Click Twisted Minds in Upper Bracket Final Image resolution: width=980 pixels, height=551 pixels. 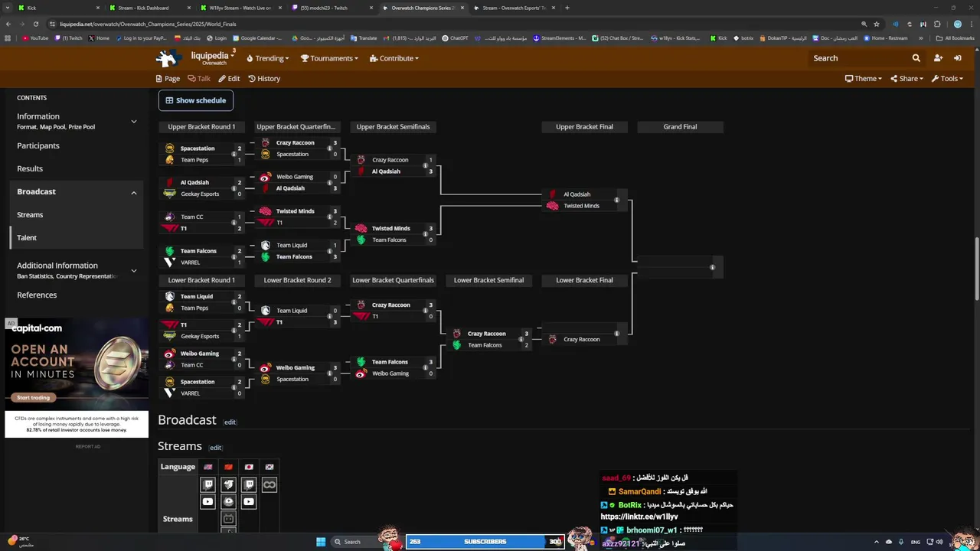point(582,206)
